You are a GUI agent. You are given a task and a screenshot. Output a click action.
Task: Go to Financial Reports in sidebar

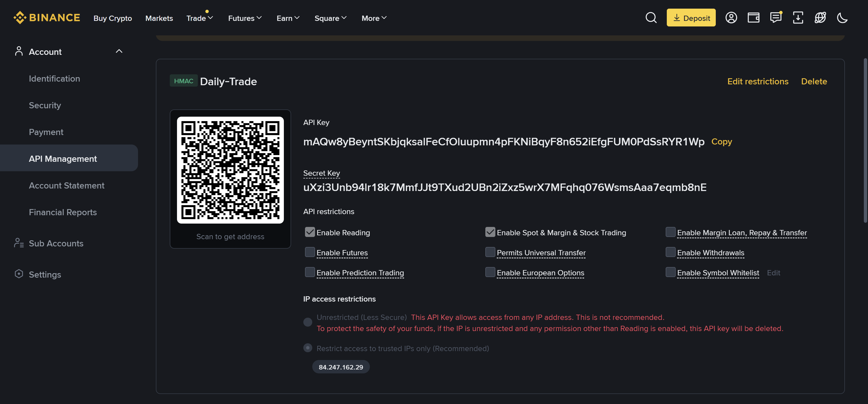[63, 212]
